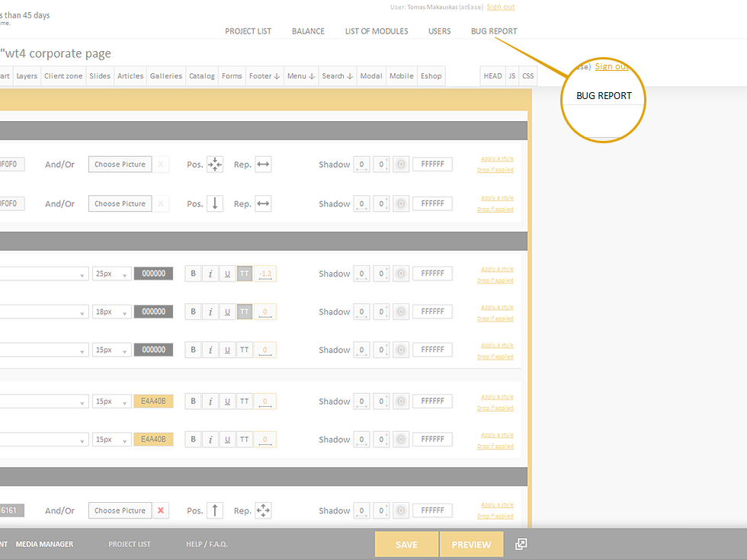Click the center position icon in first row
Screen dimensions: 747x560
(215, 165)
